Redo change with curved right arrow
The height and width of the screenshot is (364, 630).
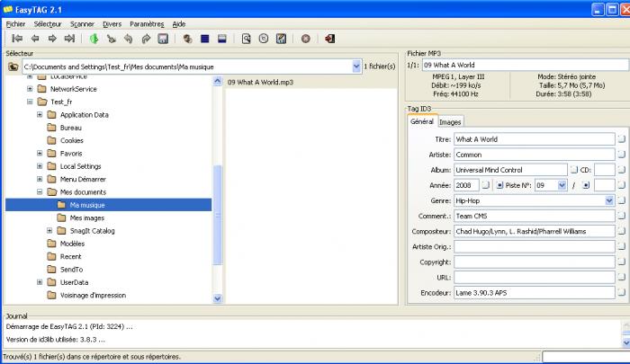coord(146,39)
